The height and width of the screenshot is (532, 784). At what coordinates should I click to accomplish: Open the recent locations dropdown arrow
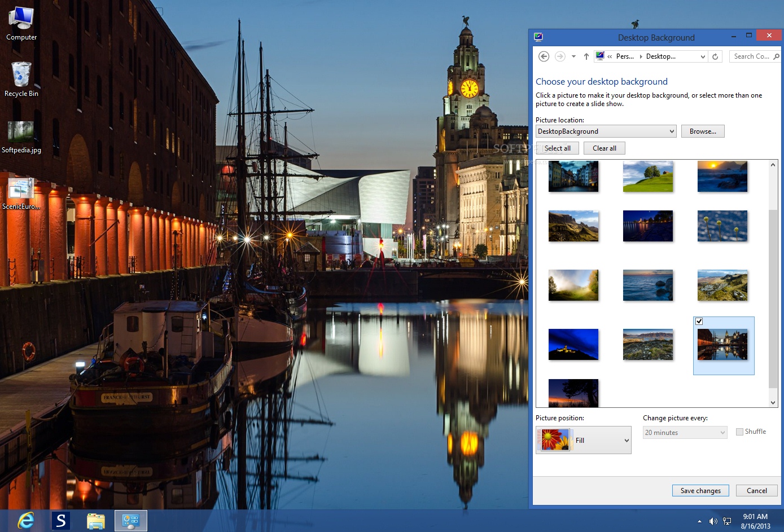pos(573,56)
